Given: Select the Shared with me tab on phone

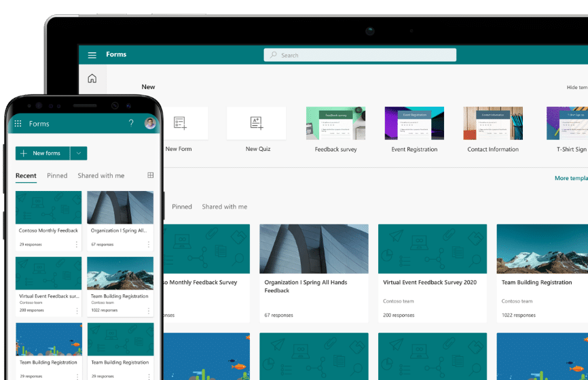Looking at the screenshot, I should click(x=101, y=176).
